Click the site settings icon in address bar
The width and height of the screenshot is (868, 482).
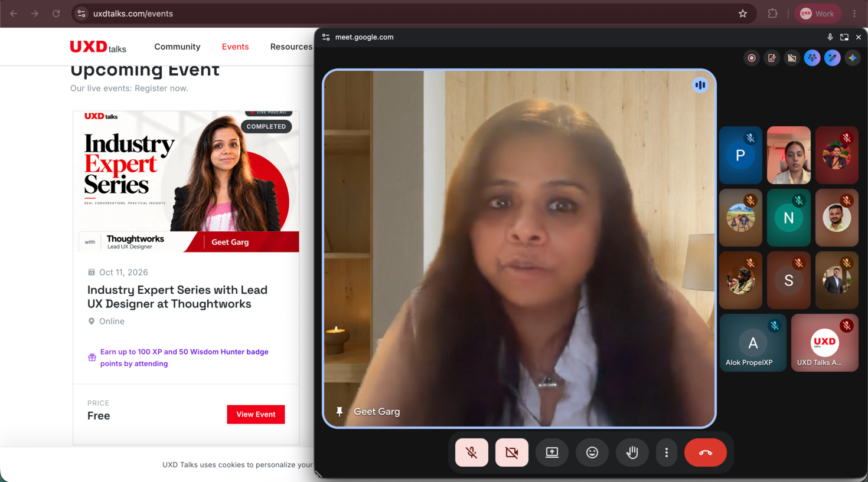pos(82,14)
